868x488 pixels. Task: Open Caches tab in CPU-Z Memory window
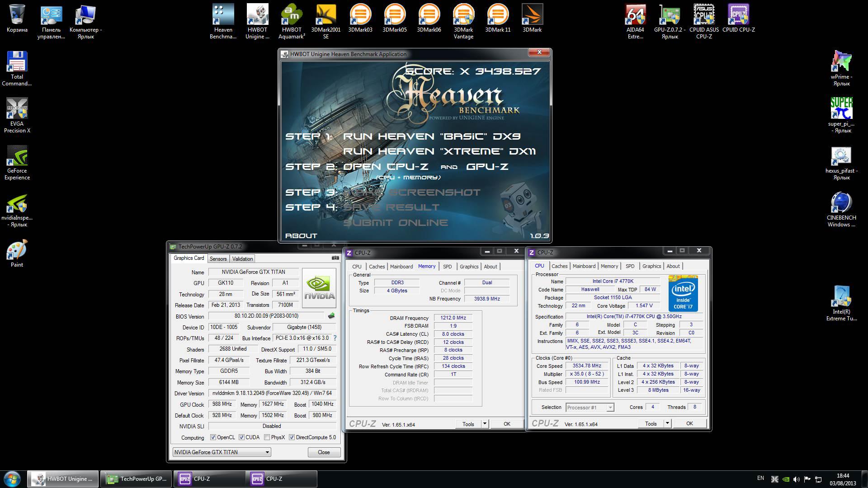point(377,267)
